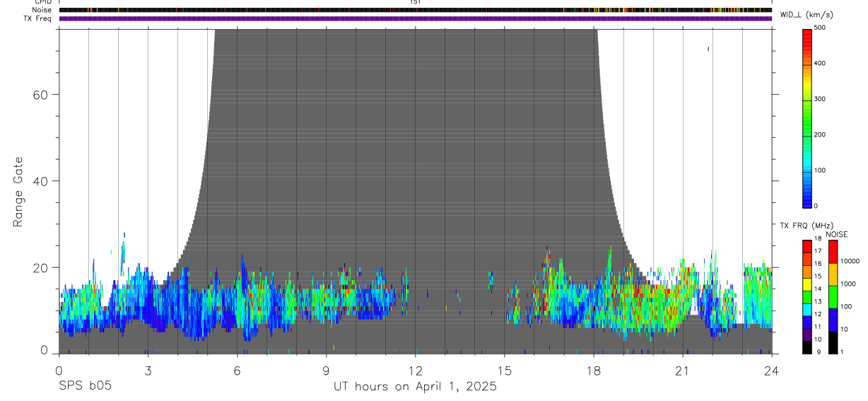Click the red top of width colorbar
Image resolution: width=868 pixels, height=401 pixels.
[x=807, y=33]
